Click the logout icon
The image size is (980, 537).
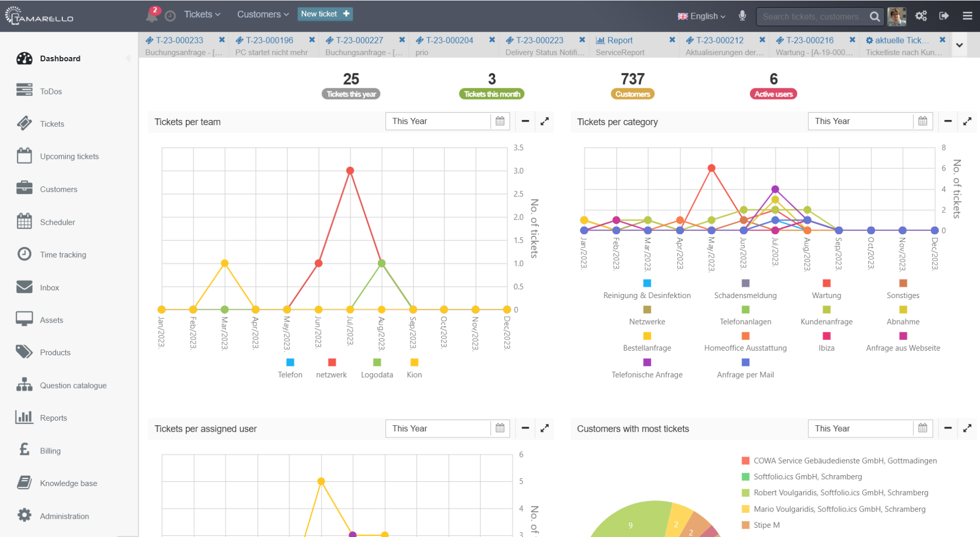click(x=944, y=16)
